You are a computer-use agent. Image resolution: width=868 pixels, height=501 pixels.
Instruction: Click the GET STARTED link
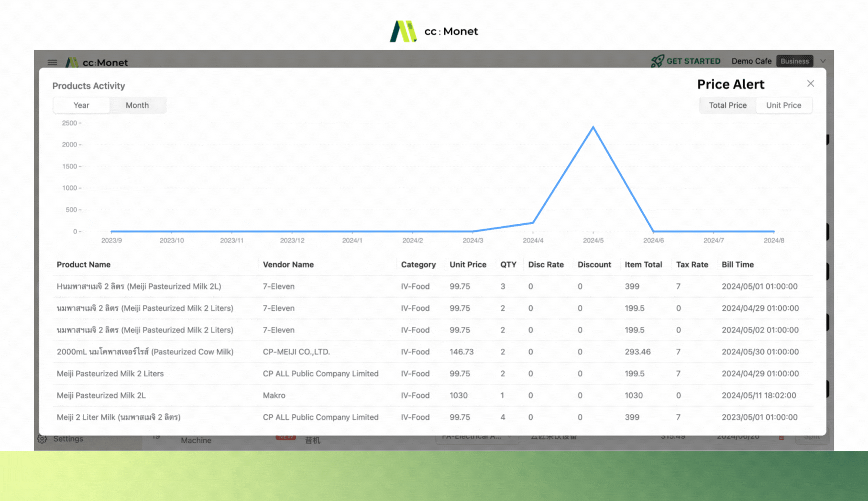(x=693, y=61)
